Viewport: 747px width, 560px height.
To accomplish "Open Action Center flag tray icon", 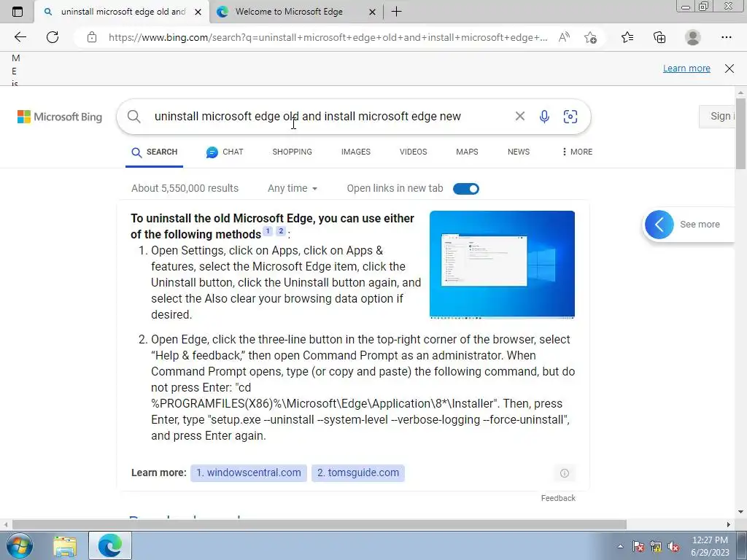I will click(638, 546).
